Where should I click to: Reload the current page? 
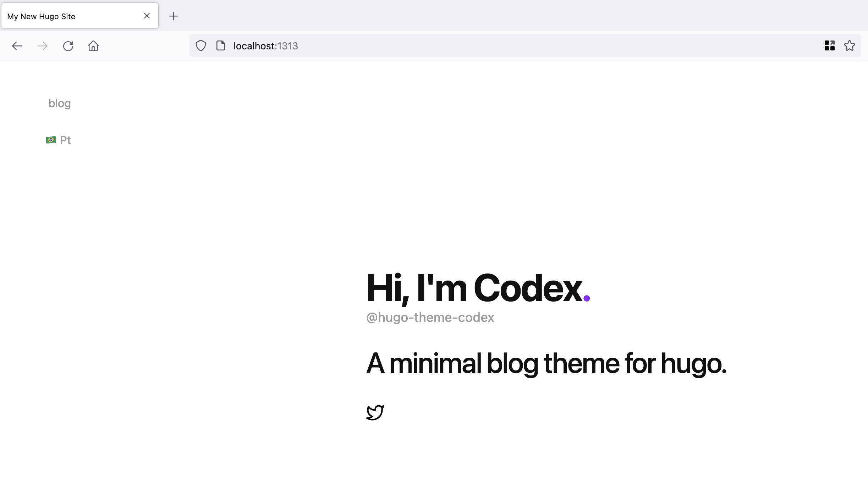point(68,46)
